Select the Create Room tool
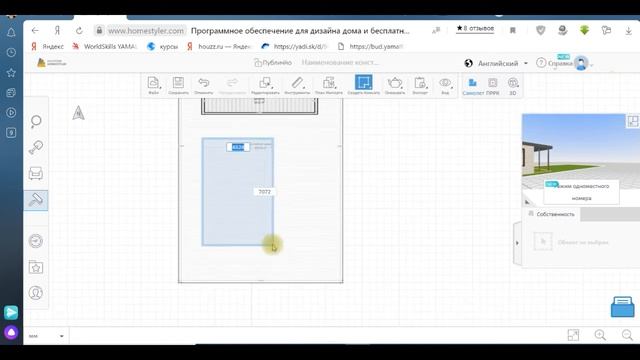The width and height of the screenshot is (640, 360). click(x=363, y=85)
